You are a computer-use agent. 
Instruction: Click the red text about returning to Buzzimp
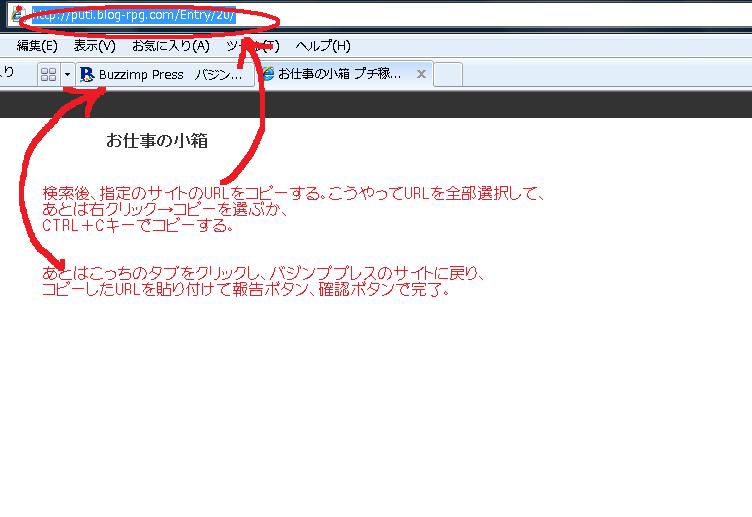264,281
